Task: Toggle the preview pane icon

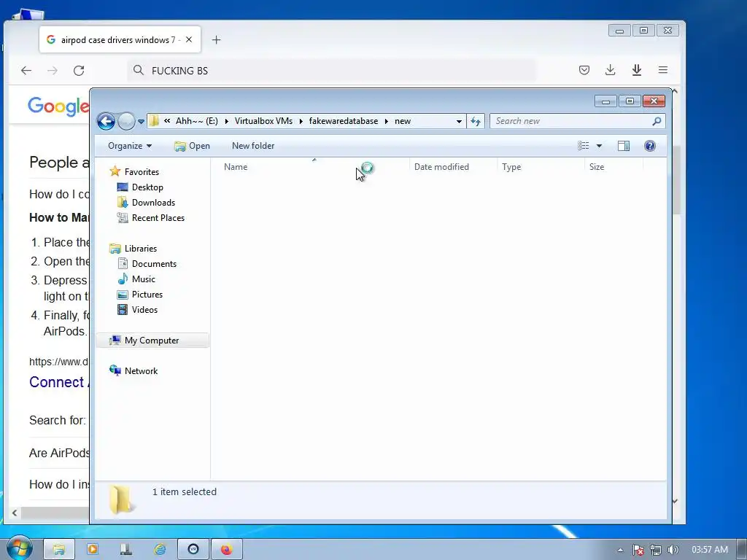Action: tap(624, 146)
